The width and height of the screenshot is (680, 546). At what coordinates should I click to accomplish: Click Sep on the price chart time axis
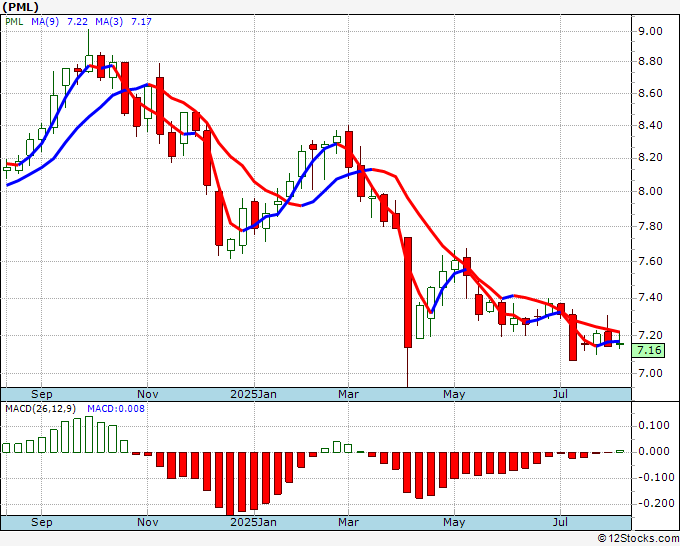coord(42,394)
